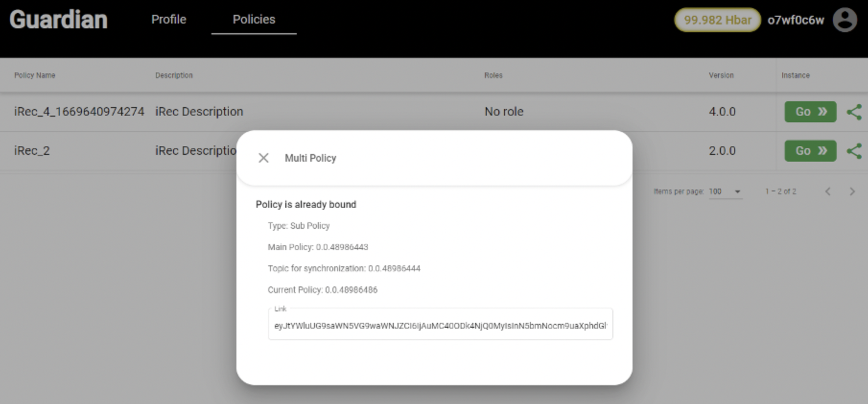The height and width of the screenshot is (404, 868).
Task: Click the user account avatar icon
Action: pos(845,20)
